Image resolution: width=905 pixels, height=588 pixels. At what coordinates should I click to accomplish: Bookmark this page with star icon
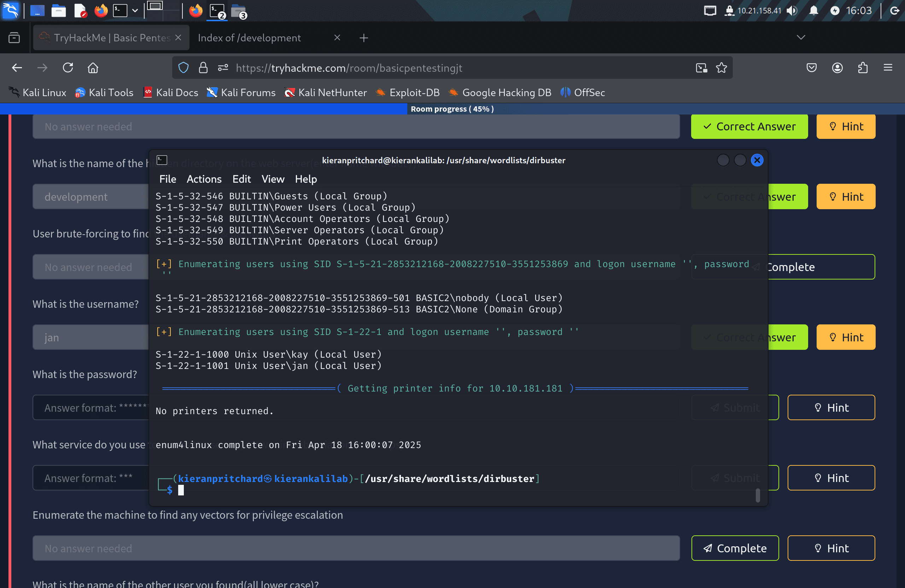pos(721,67)
